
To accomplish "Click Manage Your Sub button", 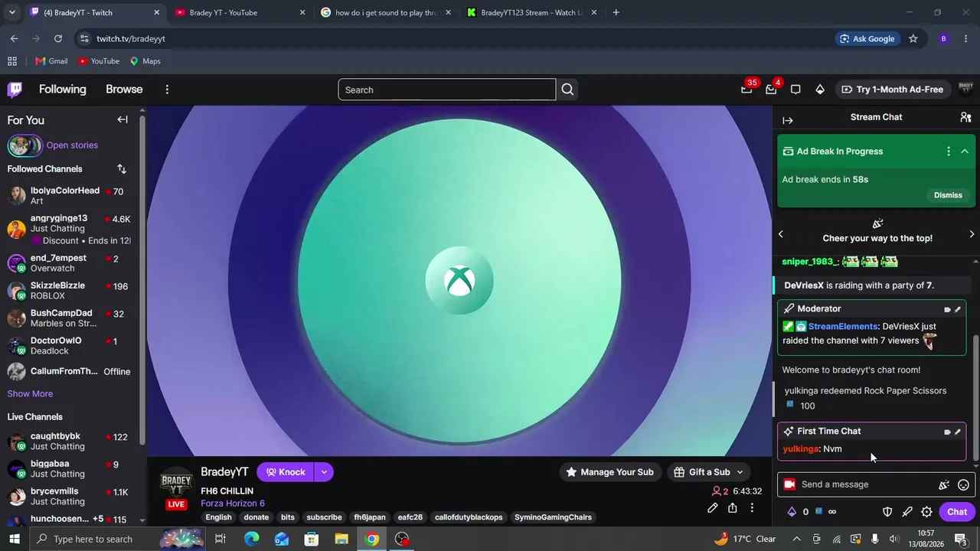I will pos(609,472).
